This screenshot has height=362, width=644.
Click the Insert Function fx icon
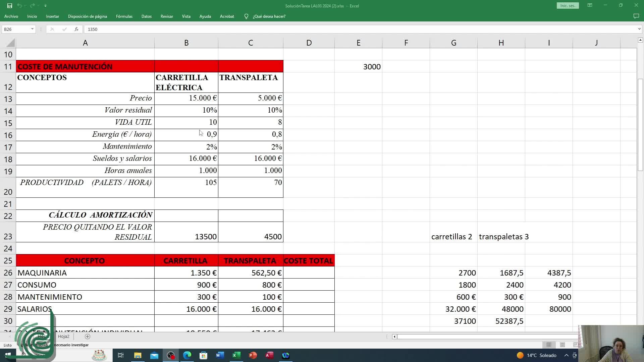tap(76, 29)
